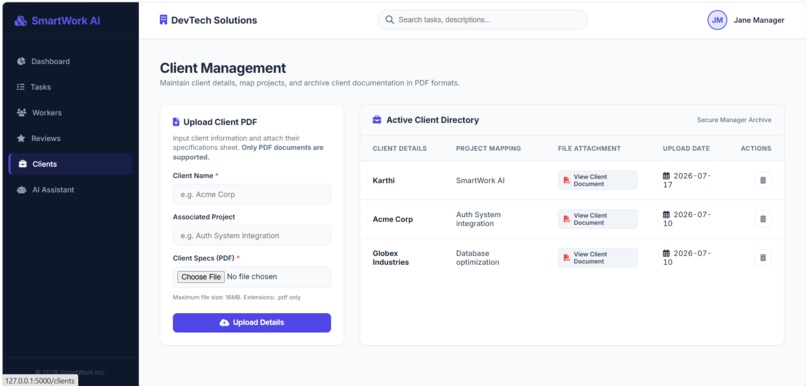
Task: Click the Active Client Directory briefcase icon
Action: [x=377, y=120]
